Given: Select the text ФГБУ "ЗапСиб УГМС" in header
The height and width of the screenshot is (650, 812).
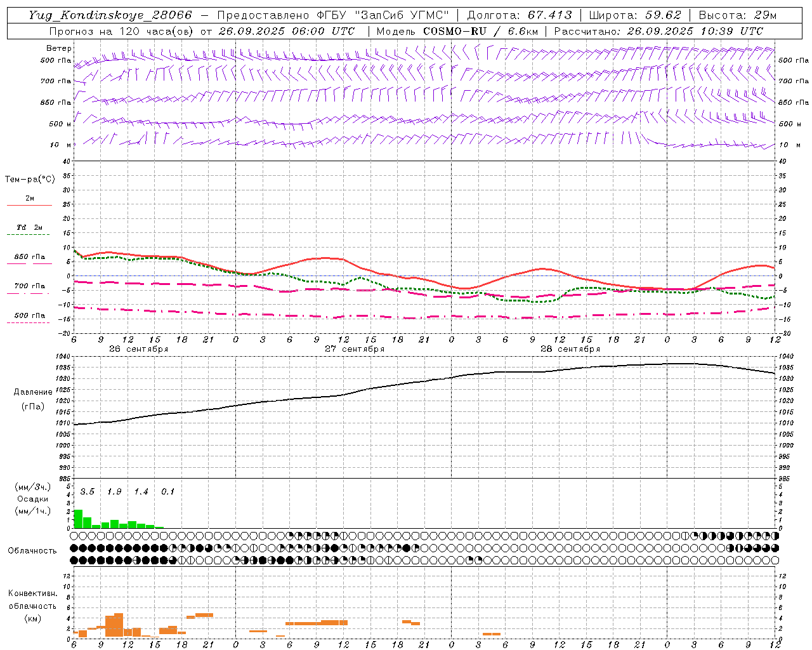Looking at the screenshot, I should (x=383, y=15).
